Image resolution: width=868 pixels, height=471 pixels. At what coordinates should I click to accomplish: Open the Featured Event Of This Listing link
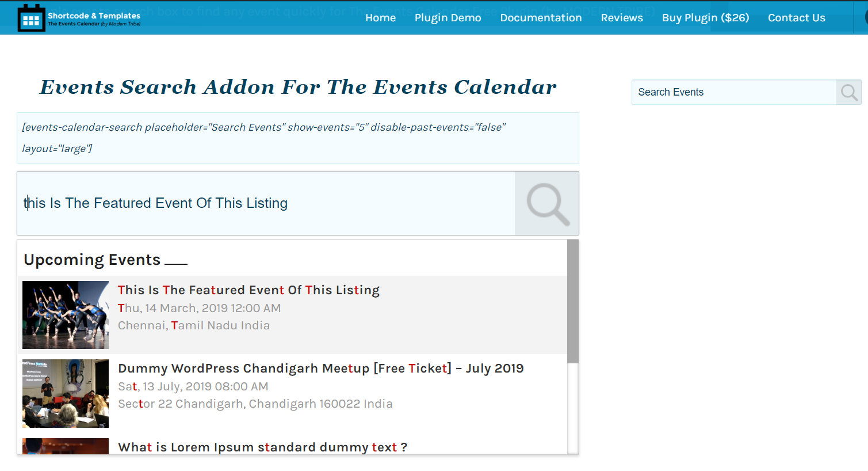click(248, 290)
